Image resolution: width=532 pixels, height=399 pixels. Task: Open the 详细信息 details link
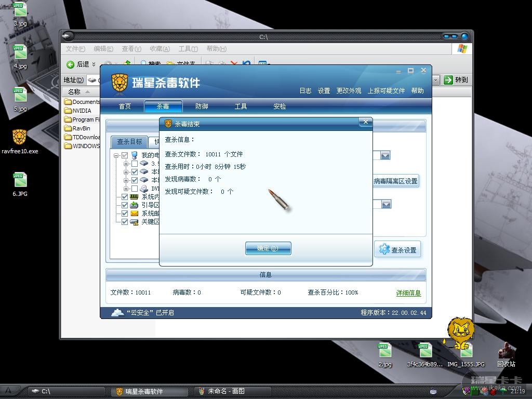[x=408, y=292]
